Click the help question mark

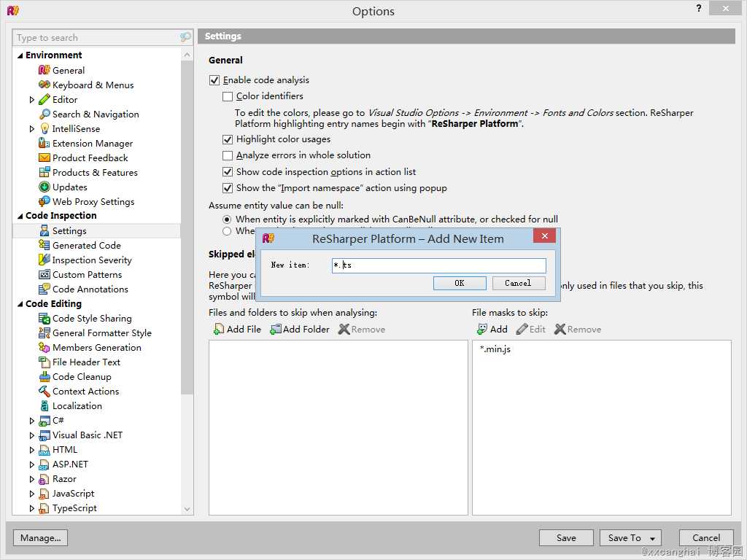coord(698,8)
